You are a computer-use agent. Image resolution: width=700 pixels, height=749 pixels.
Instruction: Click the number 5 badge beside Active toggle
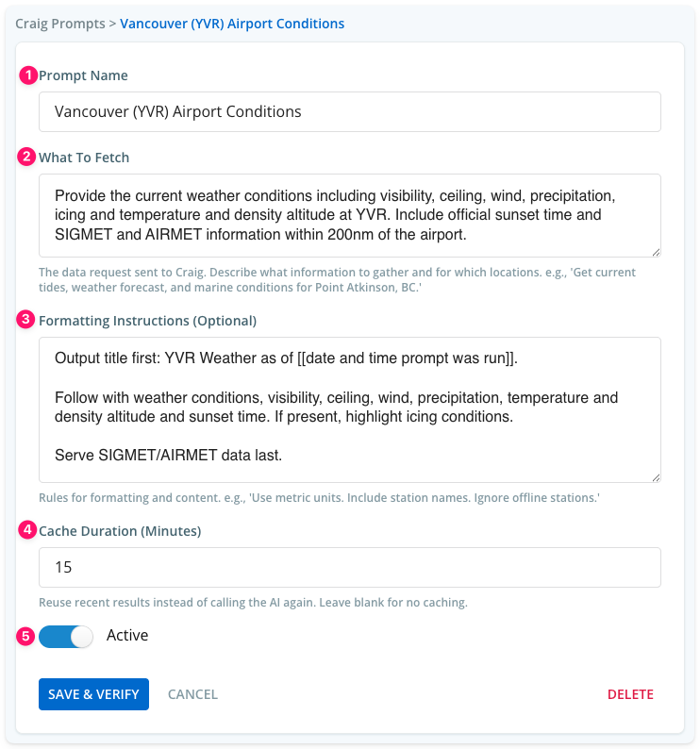pos(25,636)
